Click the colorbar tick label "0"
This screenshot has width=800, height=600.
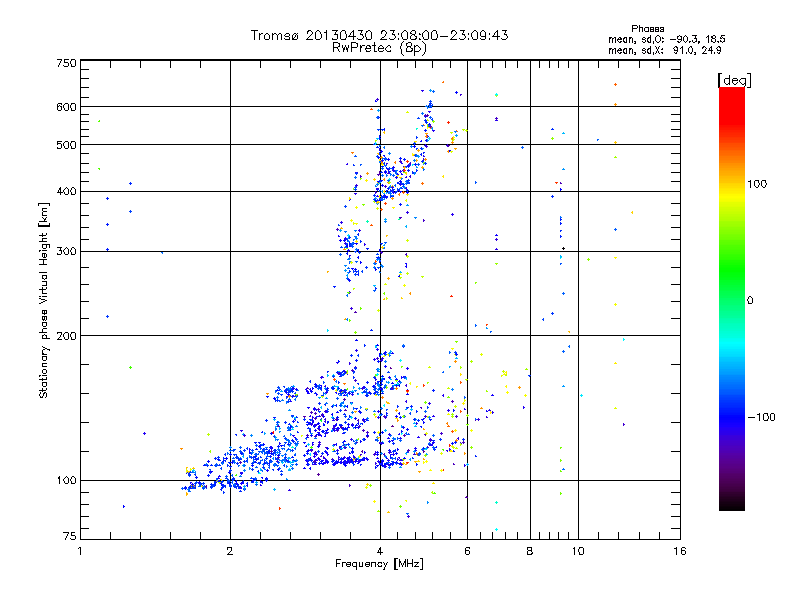coord(749,300)
